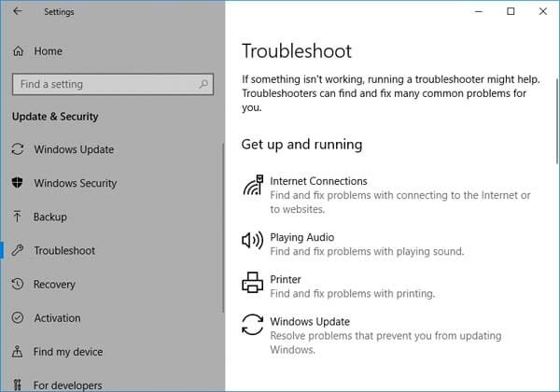Click the sidebar vertical scrollbar
This screenshot has height=392, width=560.
point(223,228)
